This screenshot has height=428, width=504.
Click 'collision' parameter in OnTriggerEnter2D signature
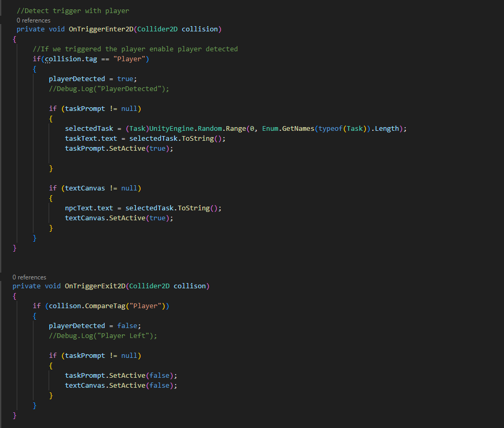200,29
